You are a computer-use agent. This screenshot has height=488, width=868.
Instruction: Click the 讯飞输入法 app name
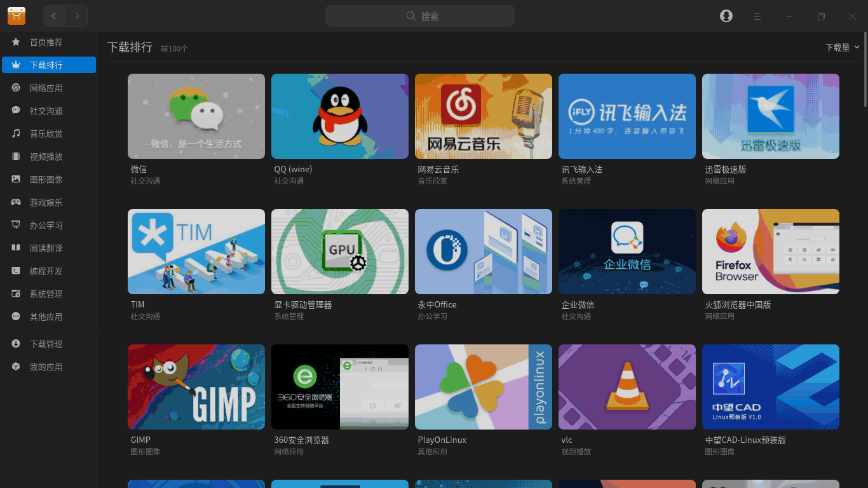[x=582, y=170]
